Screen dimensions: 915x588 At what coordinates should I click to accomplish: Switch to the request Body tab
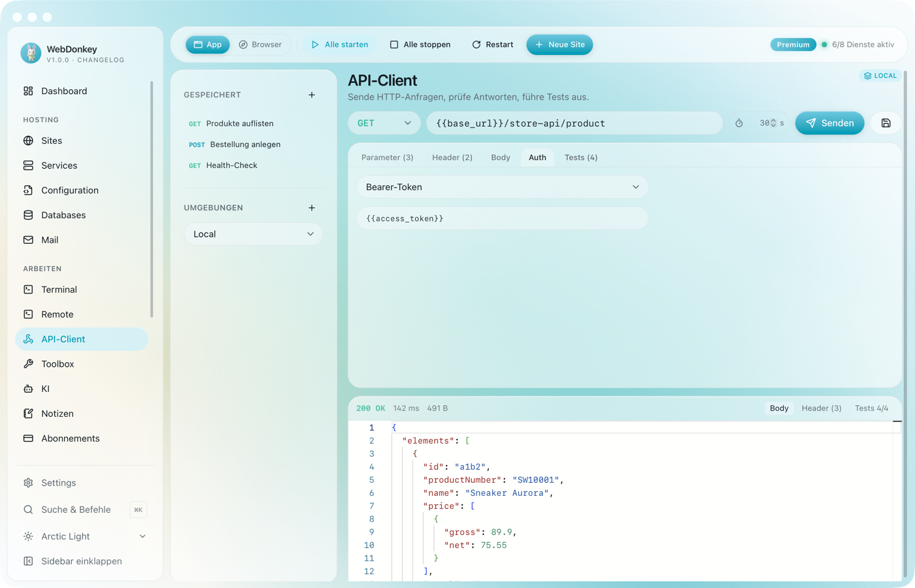point(501,157)
